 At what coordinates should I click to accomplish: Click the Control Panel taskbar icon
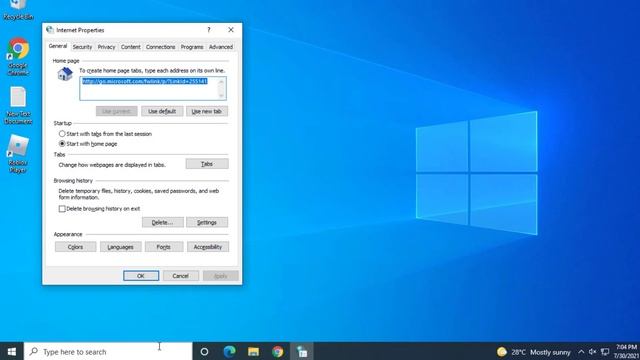[x=302, y=351]
